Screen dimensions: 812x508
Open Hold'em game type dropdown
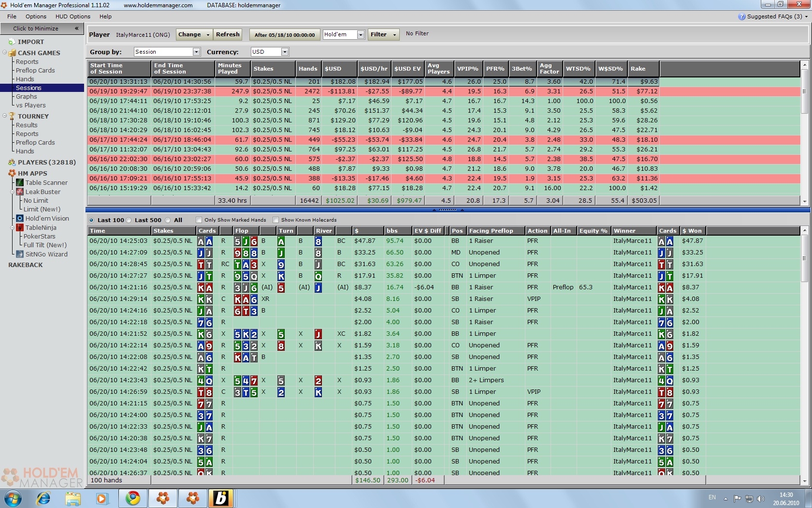[361, 34]
